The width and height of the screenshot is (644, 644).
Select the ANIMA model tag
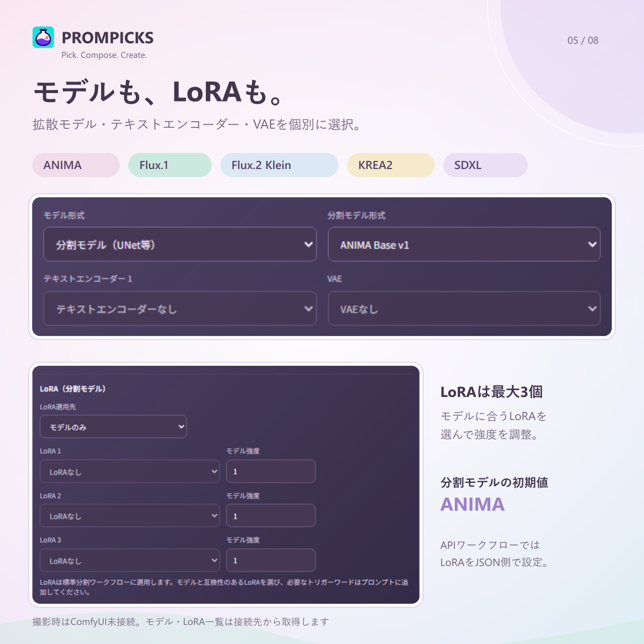[76, 165]
